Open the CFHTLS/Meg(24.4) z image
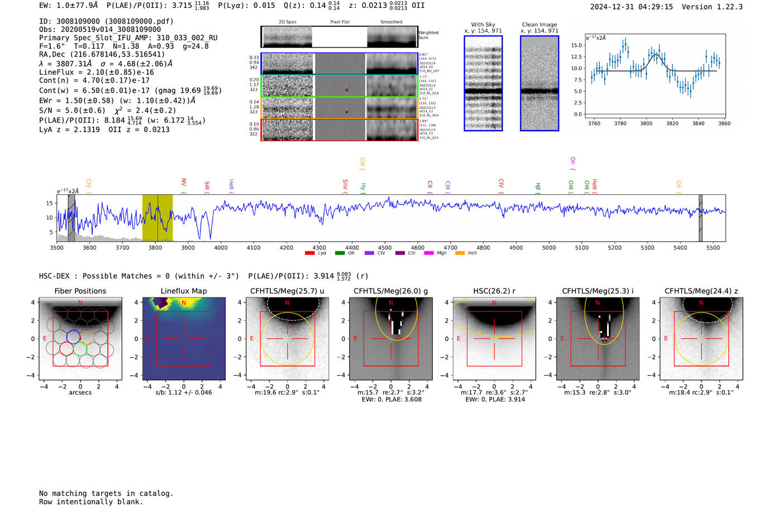The image size is (782, 532). click(702, 338)
